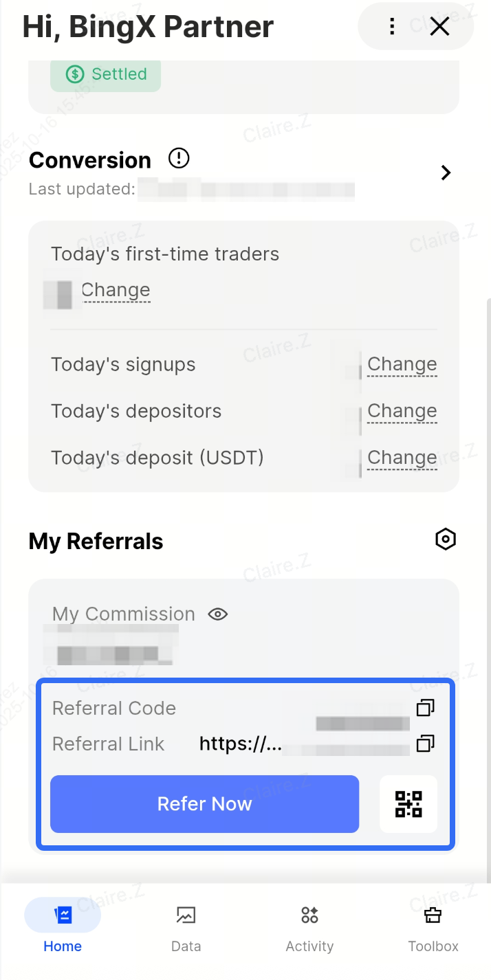
Task: Click the Settled status badge
Action: coord(106,74)
